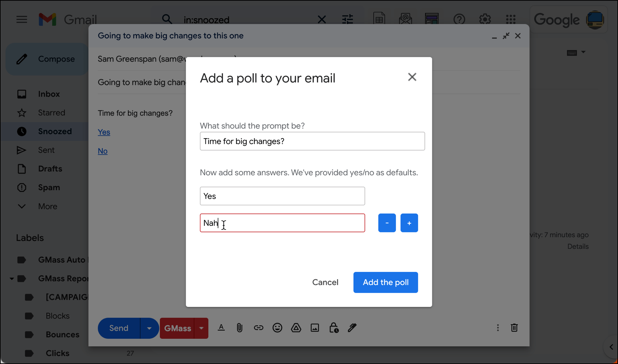Click the No poll link in draft
Viewport: 618px width, 364px height.
pyautogui.click(x=102, y=151)
